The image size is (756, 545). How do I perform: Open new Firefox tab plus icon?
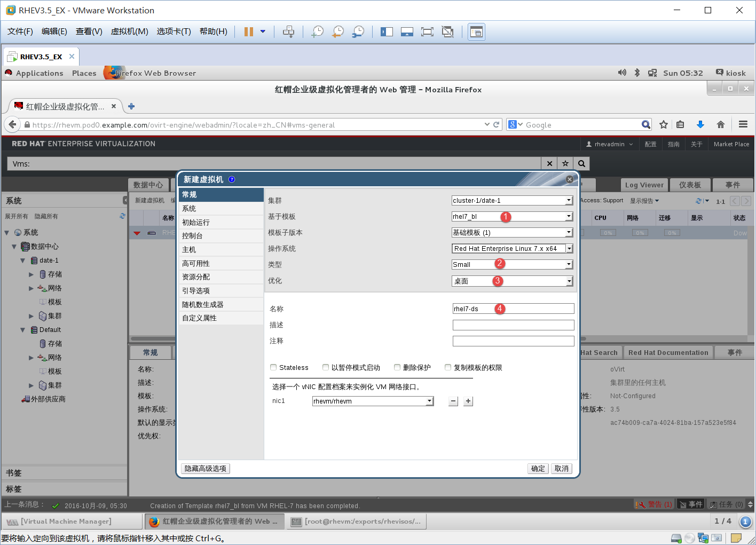click(131, 106)
